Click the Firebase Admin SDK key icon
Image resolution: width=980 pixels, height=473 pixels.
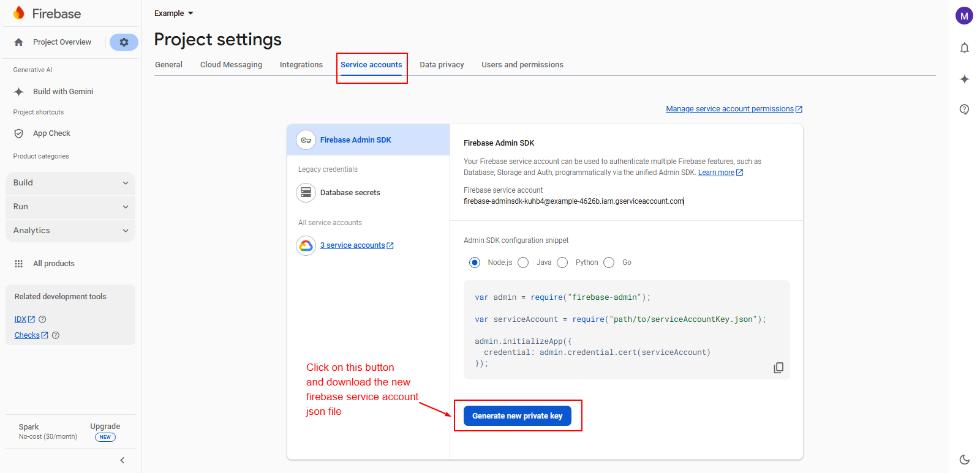coord(306,140)
